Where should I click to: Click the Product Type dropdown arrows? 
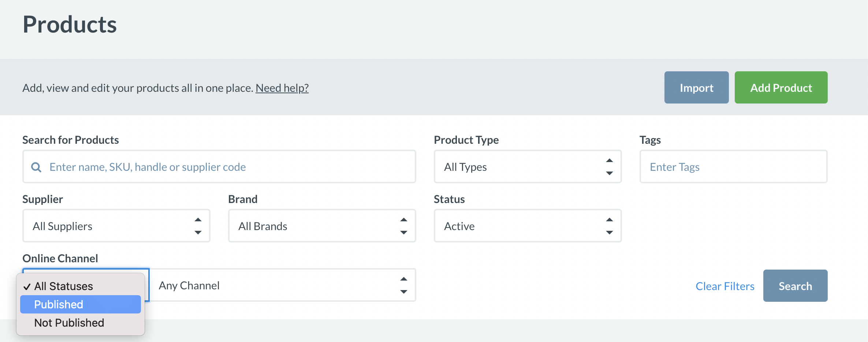point(609,167)
